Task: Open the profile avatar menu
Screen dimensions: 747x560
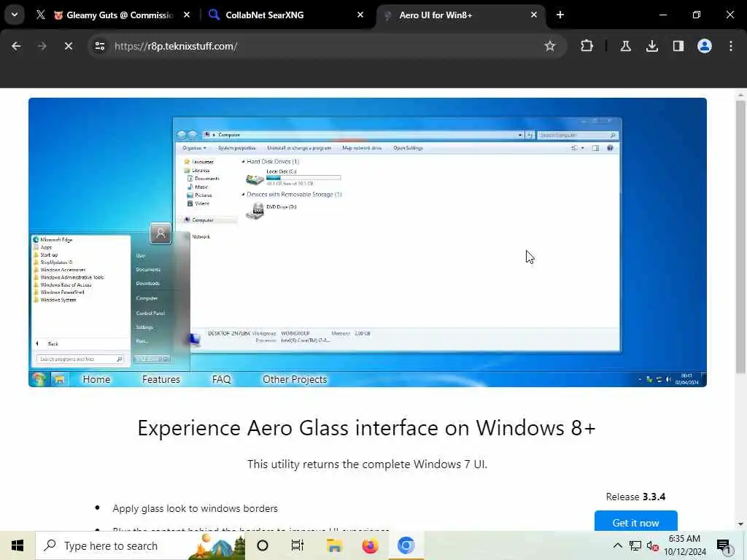Action: [704, 46]
